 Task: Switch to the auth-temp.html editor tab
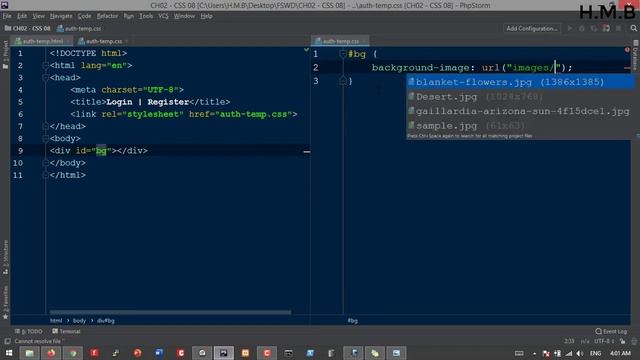tap(42, 41)
